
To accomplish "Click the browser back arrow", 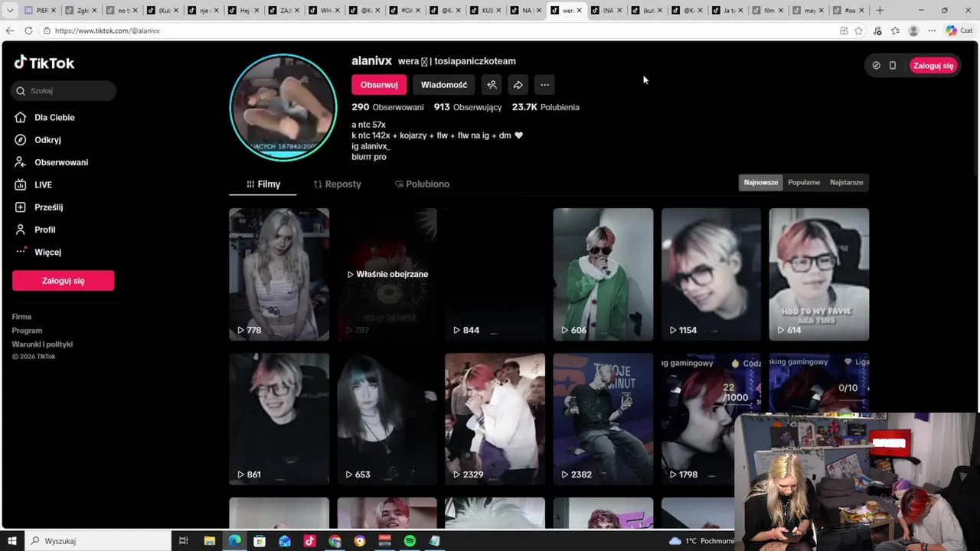I will tap(10, 31).
